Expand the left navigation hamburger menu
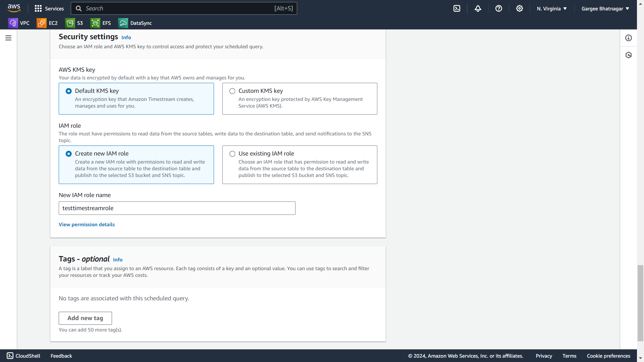Viewport: 644px width, 362px height. click(x=8, y=38)
